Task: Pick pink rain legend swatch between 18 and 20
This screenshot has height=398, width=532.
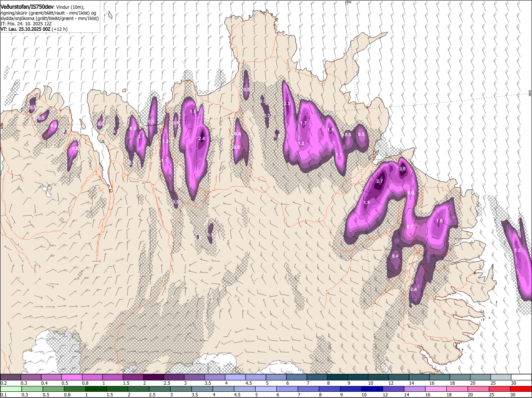Action: point(457,389)
